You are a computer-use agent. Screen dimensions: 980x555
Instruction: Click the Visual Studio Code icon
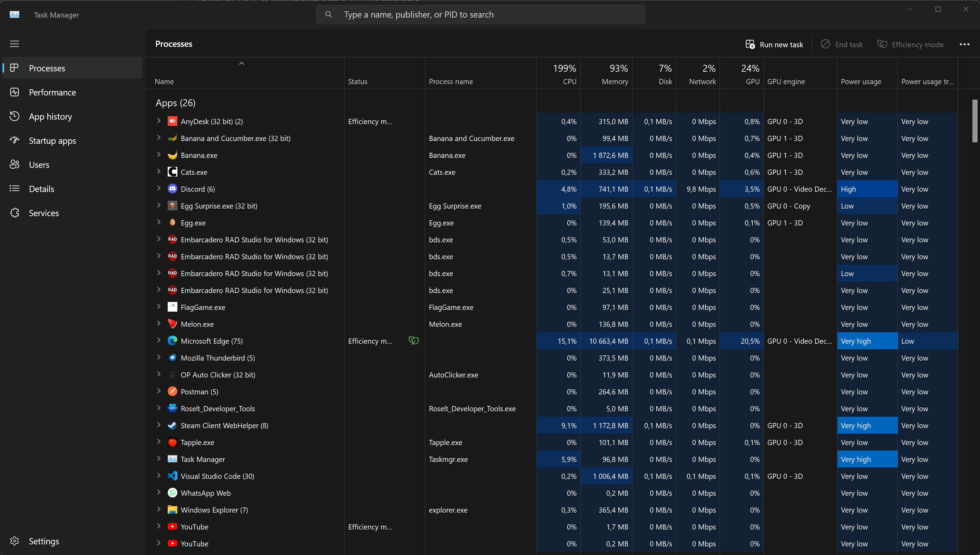point(173,476)
